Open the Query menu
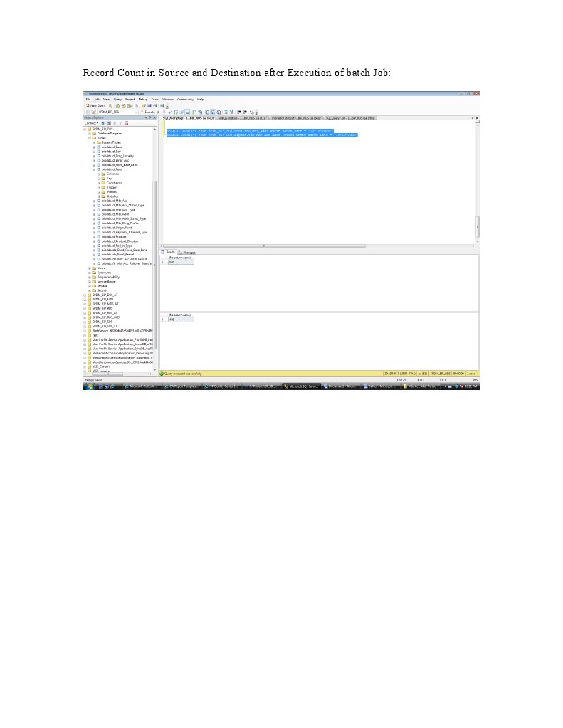This screenshot has height=728, width=563. (x=117, y=100)
